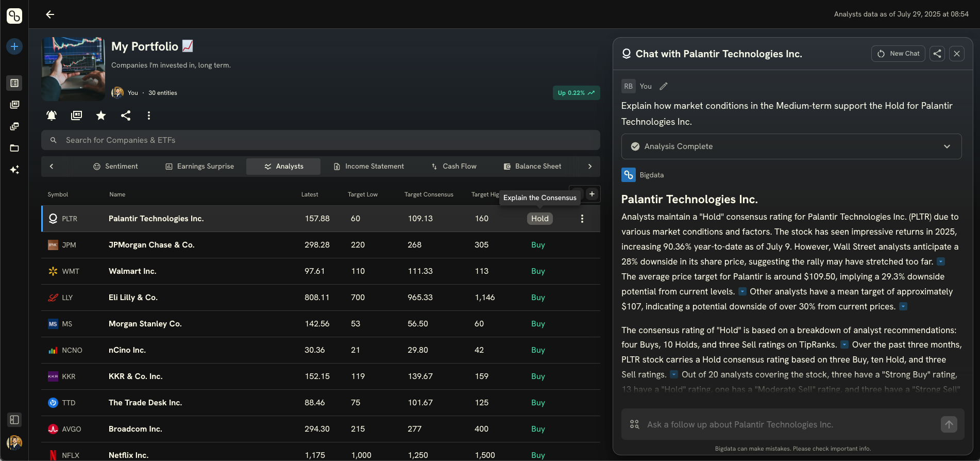
Task: Click the Walmart spark logo icon
Action: [x=53, y=271]
